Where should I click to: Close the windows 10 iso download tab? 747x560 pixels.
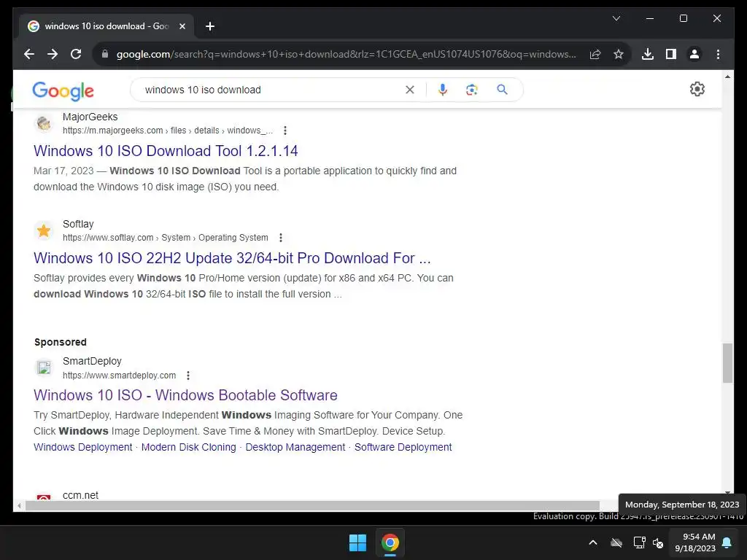[x=182, y=26]
